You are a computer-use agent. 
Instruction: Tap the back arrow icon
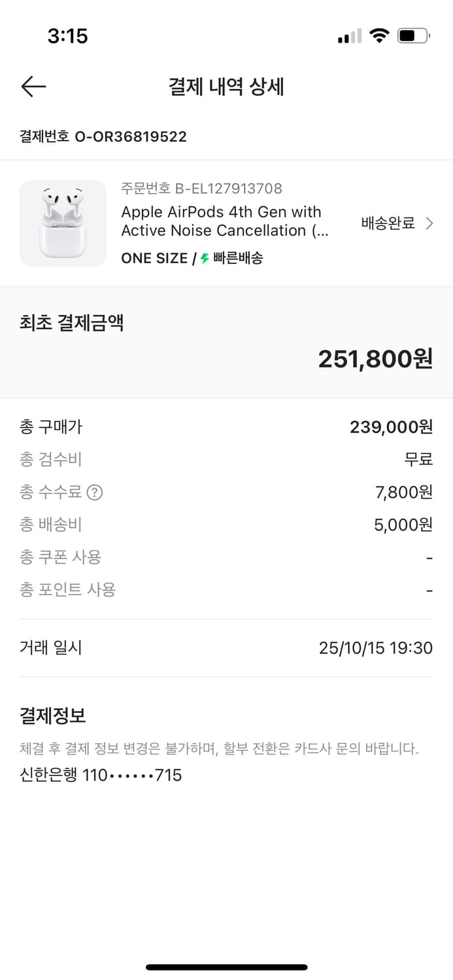click(33, 87)
